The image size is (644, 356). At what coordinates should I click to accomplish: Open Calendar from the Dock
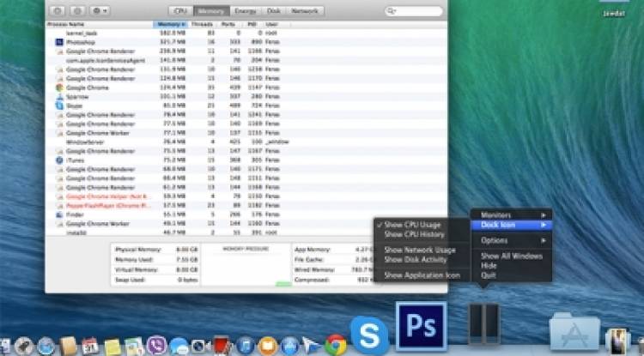point(90,347)
